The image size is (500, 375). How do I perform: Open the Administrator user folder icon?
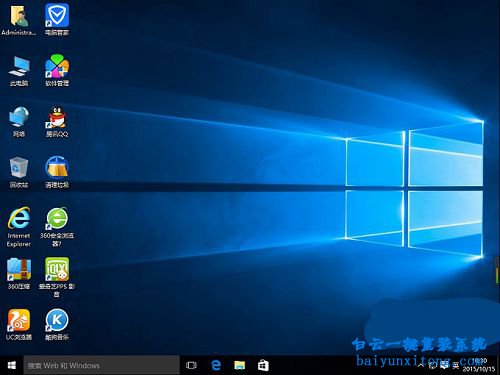[x=19, y=20]
